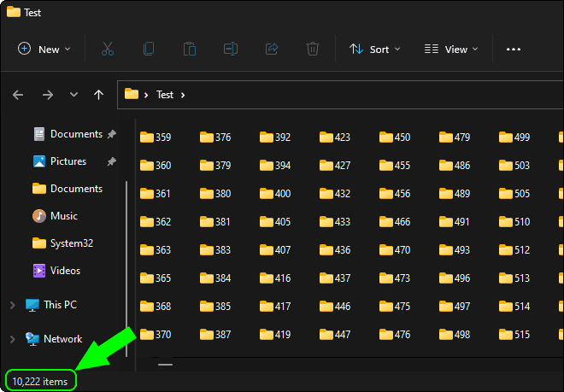Image resolution: width=564 pixels, height=392 pixels.
Task: Select folder 447
Action: point(335,335)
